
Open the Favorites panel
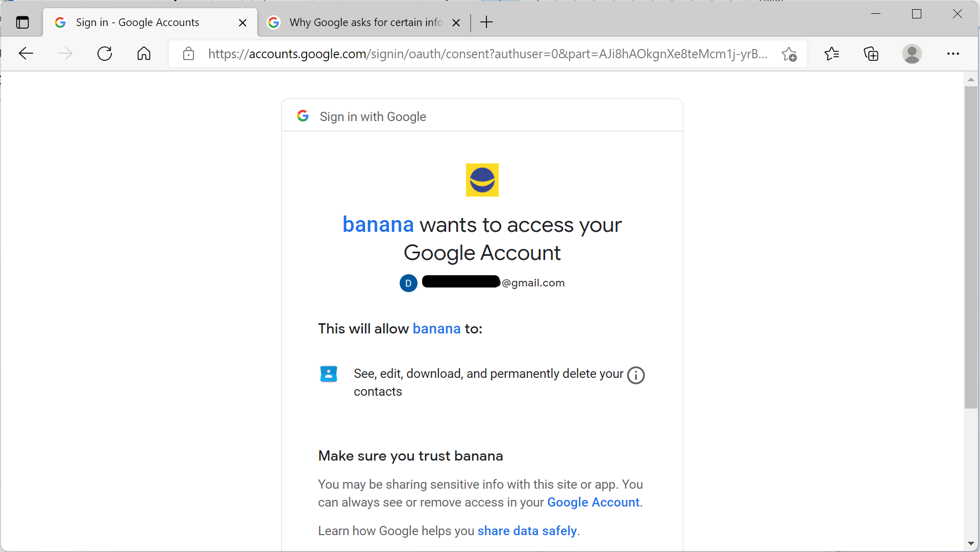coord(831,54)
